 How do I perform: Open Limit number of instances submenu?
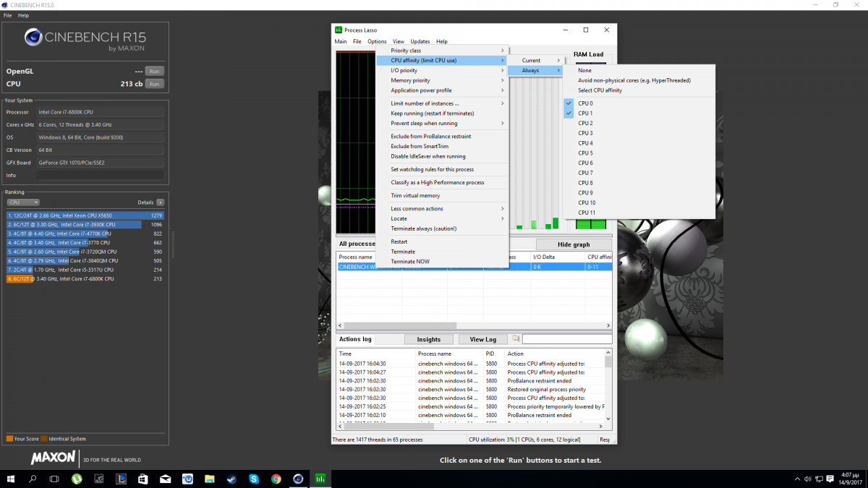(x=442, y=103)
